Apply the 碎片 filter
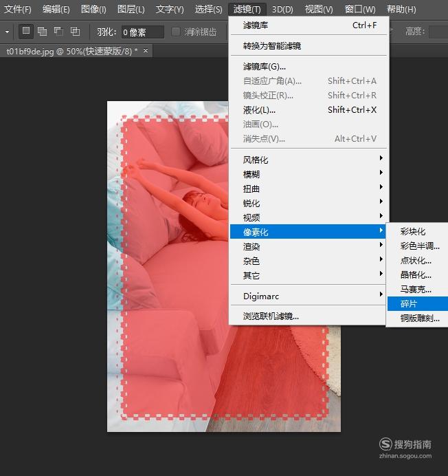 (418, 303)
